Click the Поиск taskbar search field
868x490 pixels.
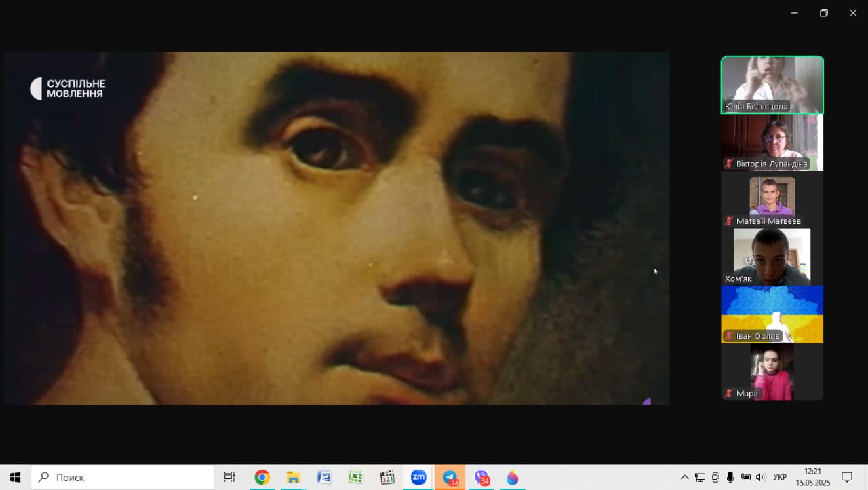tap(122, 477)
